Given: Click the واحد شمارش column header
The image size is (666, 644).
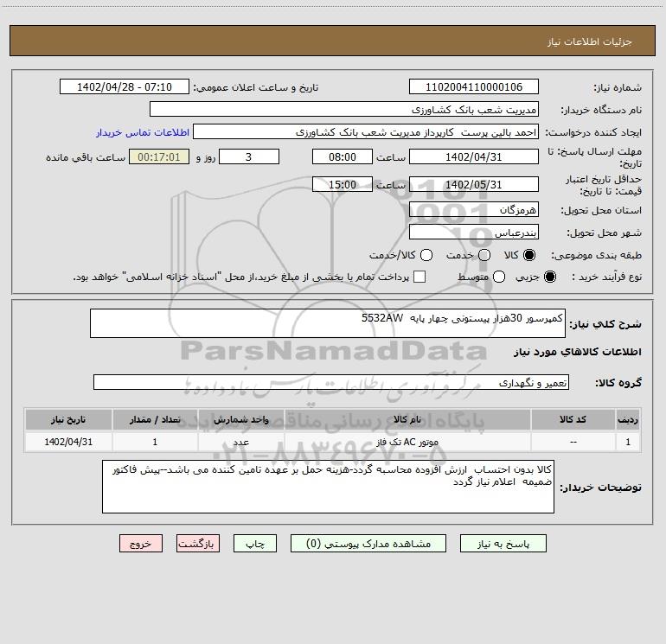Looking at the screenshot, I should (x=240, y=419).
